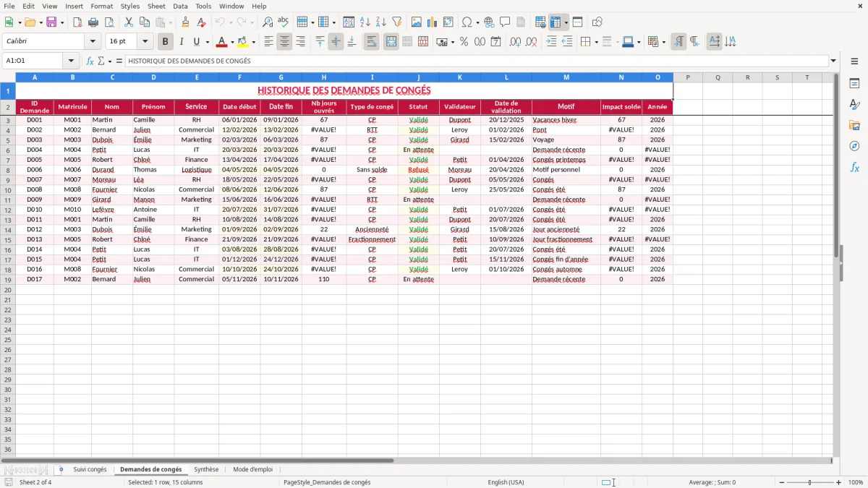Click the Clear Direct Formatting icon
Screen dimensions: 868x488
[x=201, y=22]
